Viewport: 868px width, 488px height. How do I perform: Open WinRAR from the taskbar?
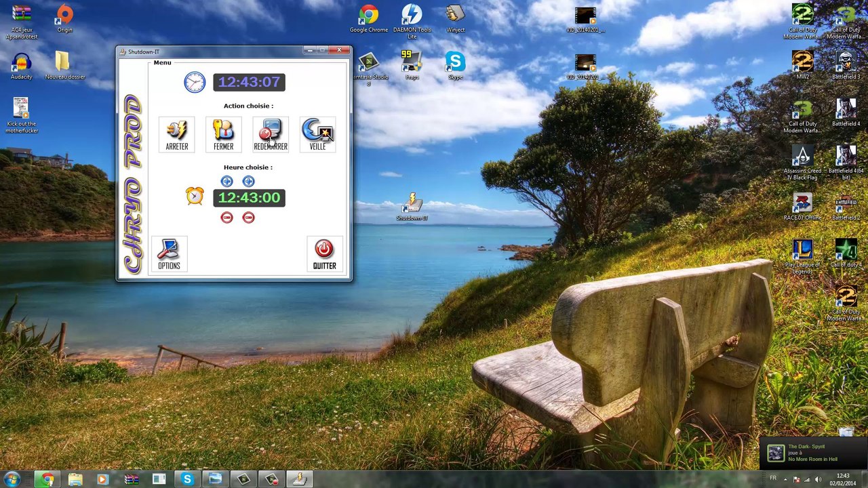[x=131, y=479]
